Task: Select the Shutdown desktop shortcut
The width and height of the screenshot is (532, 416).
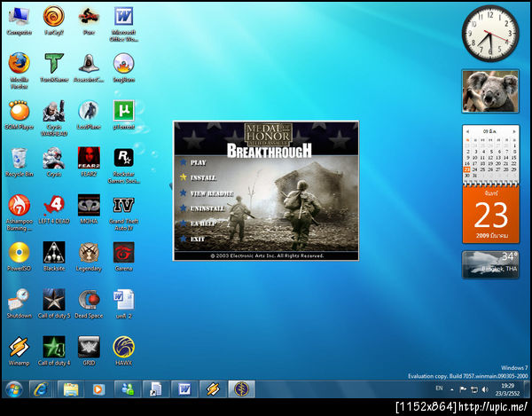Action: coord(19,303)
